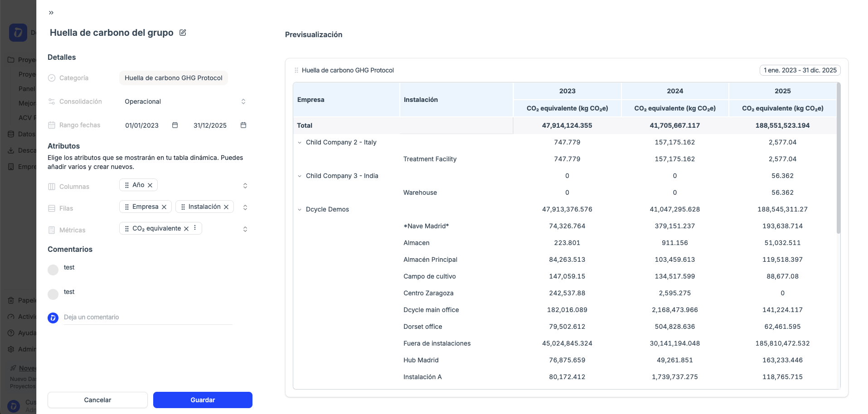Collapse Child Company 2 - Italy row
Viewport: 868px width, 414px height.
click(x=300, y=143)
